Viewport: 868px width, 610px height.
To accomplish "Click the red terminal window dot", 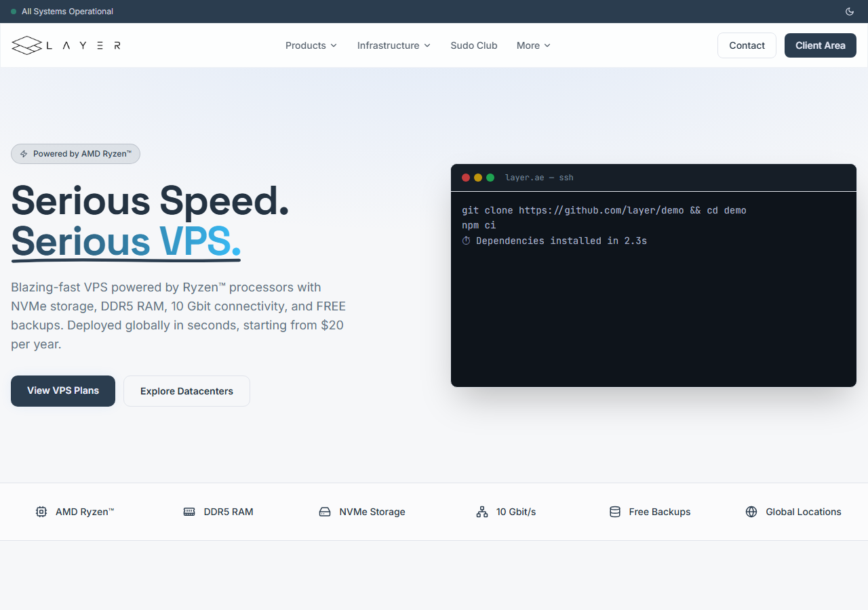I will 466,178.
